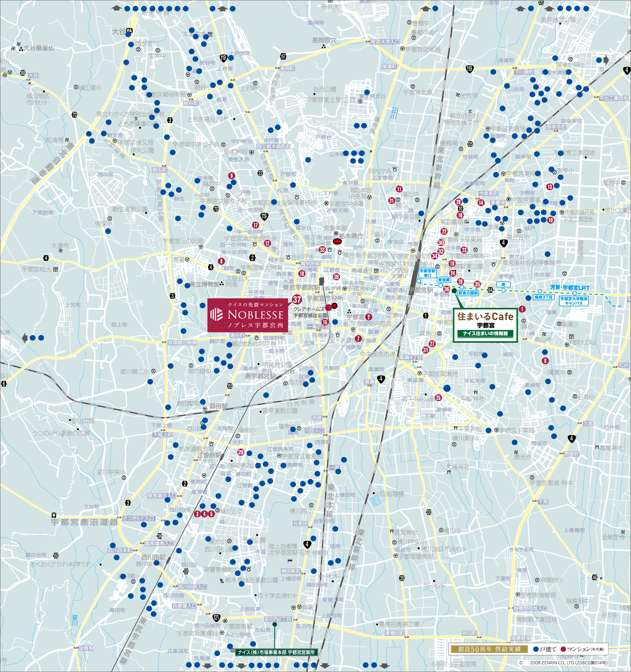Screen dimensions: 631x672
Task: Click the 平出工業団地 intersection label
Action: point(613,98)
